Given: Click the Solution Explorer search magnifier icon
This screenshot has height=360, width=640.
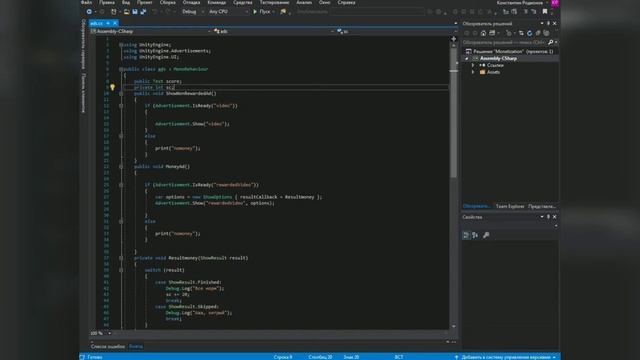Looking at the screenshot, I should tap(550, 42).
